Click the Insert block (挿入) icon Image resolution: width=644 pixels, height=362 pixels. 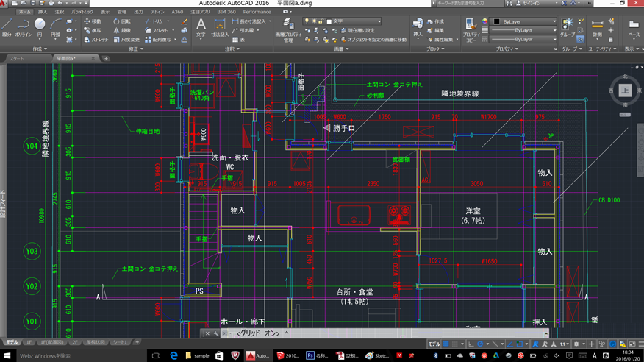[418, 27]
